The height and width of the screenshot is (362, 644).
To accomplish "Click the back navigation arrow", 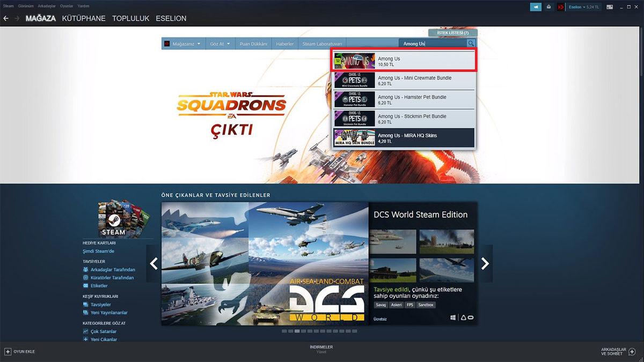I will coord(6,18).
